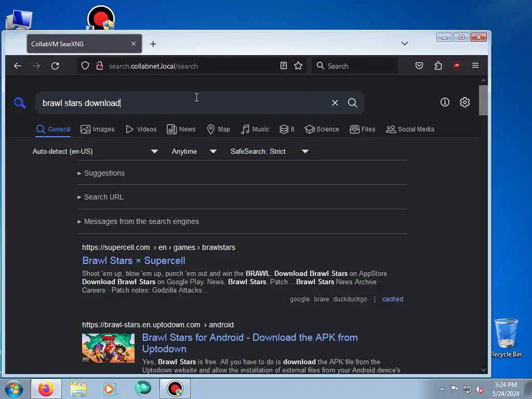
Task: Switch to the It search category
Action: point(287,129)
